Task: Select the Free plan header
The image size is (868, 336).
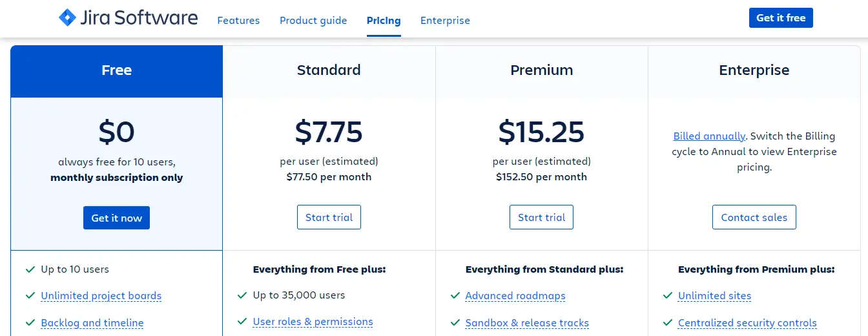Action: (x=116, y=70)
